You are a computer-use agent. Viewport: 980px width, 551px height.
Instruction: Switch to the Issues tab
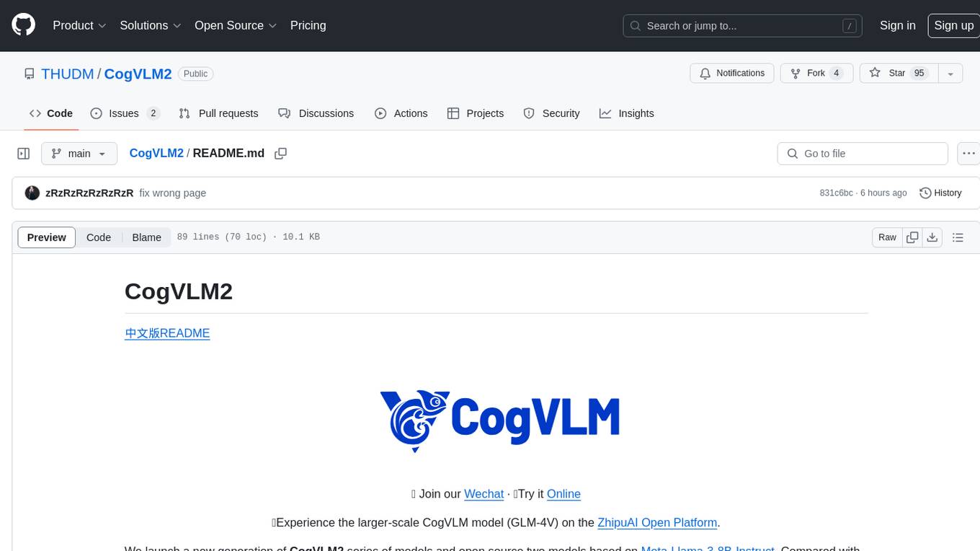125,113
